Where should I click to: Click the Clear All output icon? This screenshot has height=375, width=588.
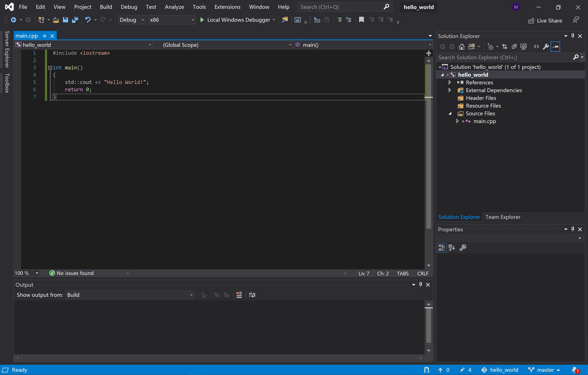239,295
